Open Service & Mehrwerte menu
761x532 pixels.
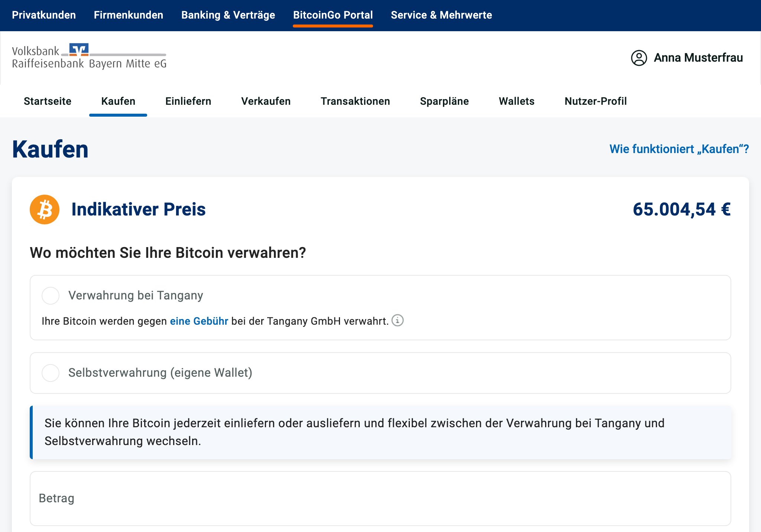tap(441, 15)
